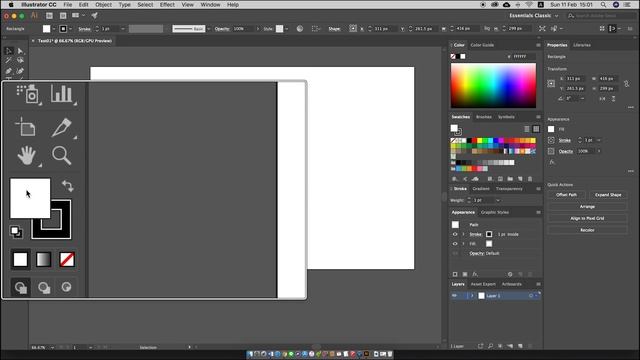Open brush definition Basic dropdown in control bar

(x=209, y=29)
